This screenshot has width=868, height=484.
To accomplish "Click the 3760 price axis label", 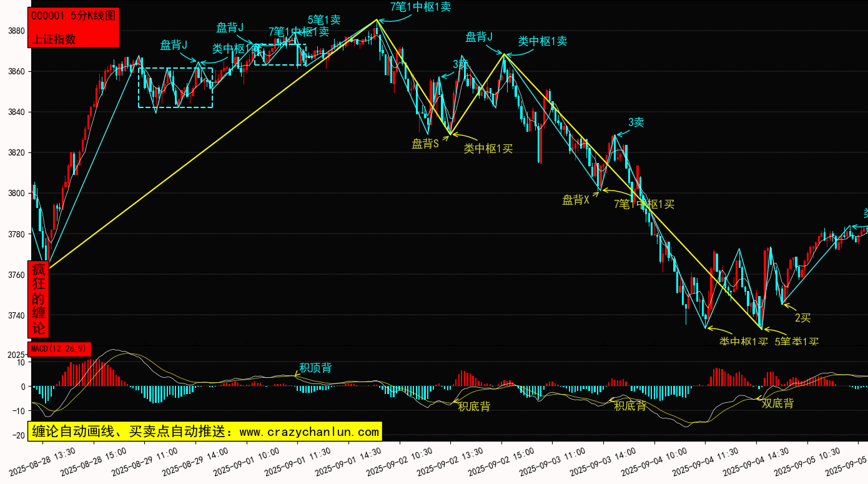I will [16, 275].
